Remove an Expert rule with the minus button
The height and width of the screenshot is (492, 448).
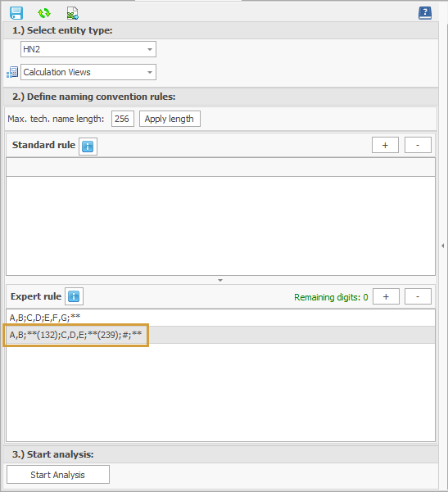(418, 296)
